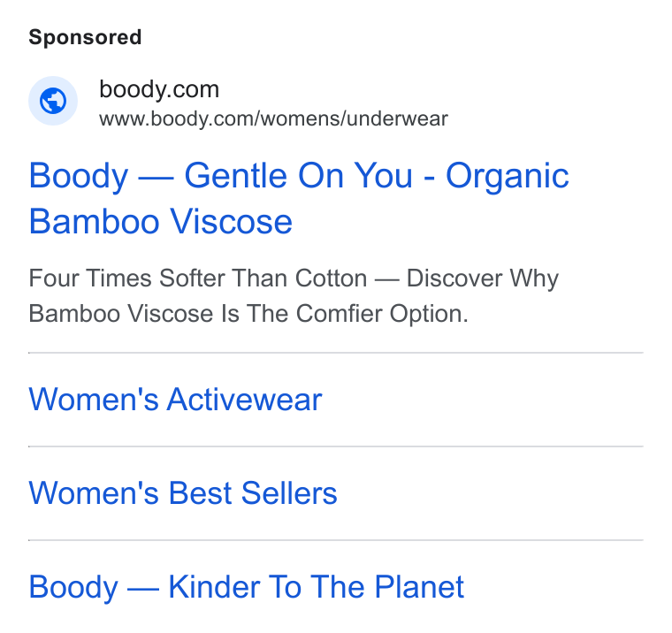Click the Comfier Option description line
Viewport: 672px width, 633px height.
248,314
